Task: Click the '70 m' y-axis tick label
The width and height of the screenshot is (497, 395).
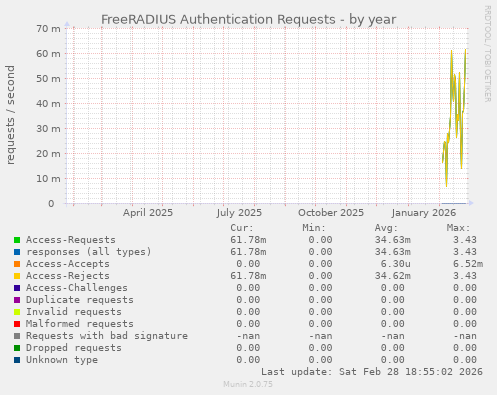Action: pos(48,29)
